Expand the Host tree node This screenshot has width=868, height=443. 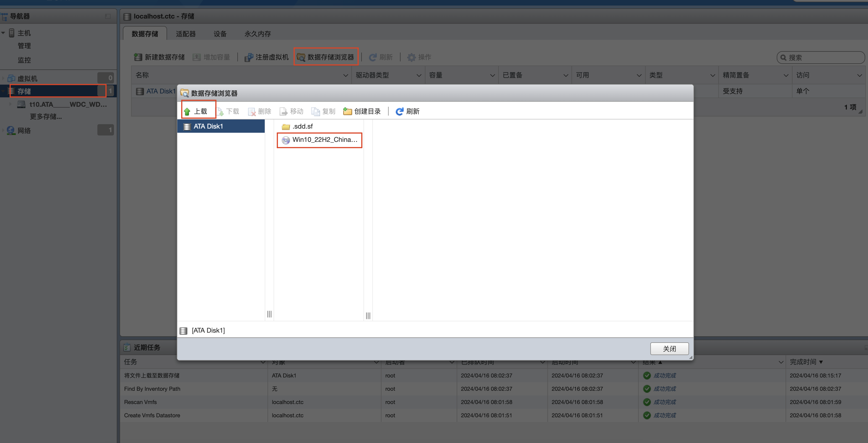[3, 33]
